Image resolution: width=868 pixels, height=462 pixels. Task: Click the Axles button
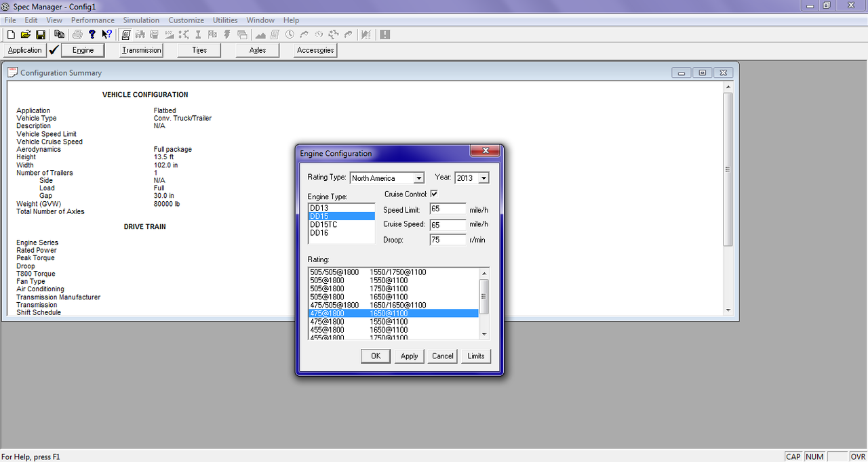click(x=258, y=50)
